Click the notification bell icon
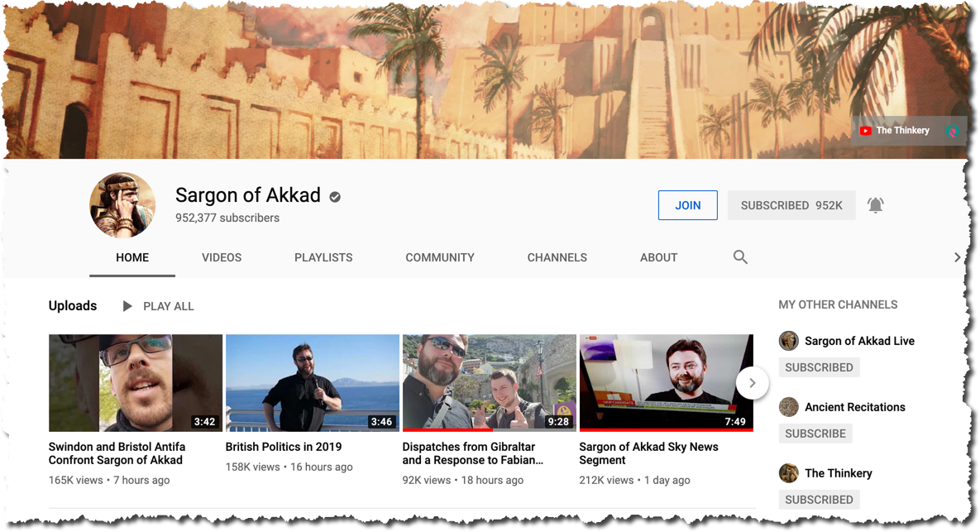 (x=876, y=205)
